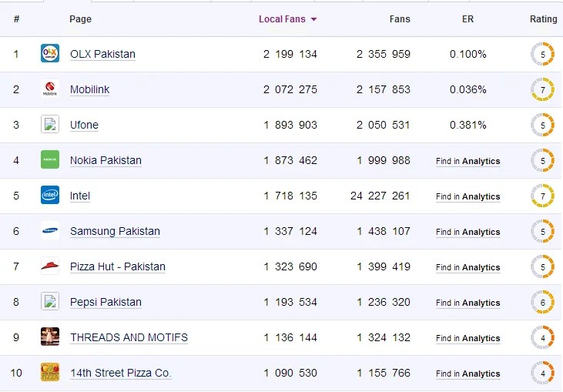Viewport: 563px width, 392px height.
Task: Select Mobilink ER value 0.036%
Action: [467, 90]
